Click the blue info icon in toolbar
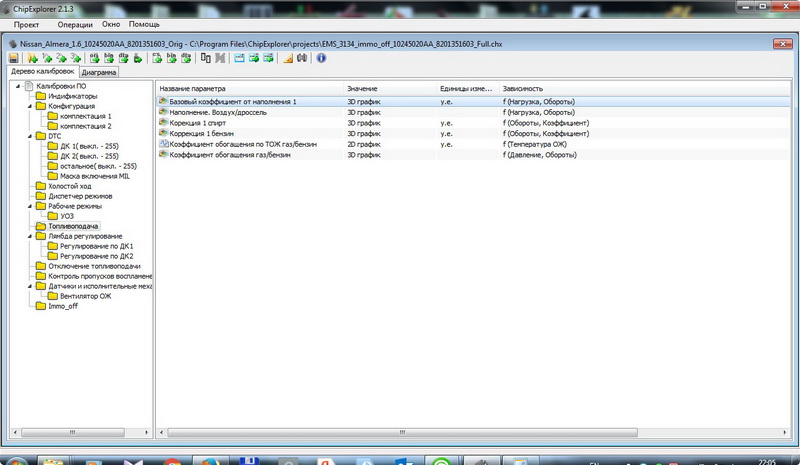 (321, 59)
